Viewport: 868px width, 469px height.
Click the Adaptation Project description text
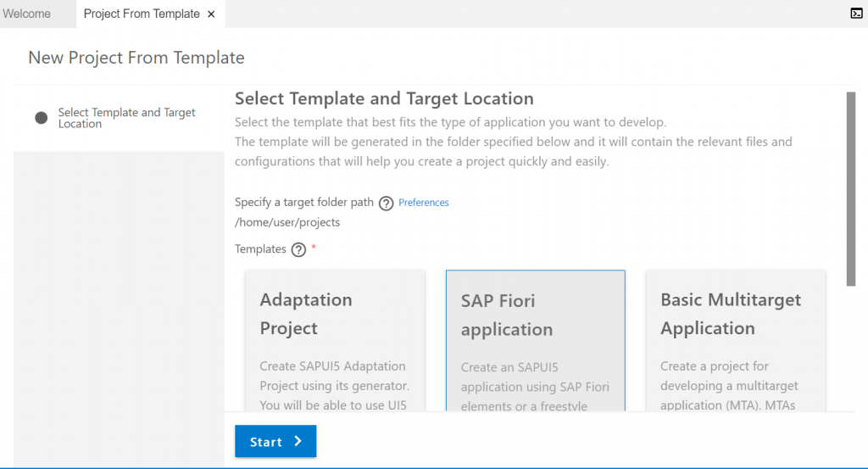(334, 385)
